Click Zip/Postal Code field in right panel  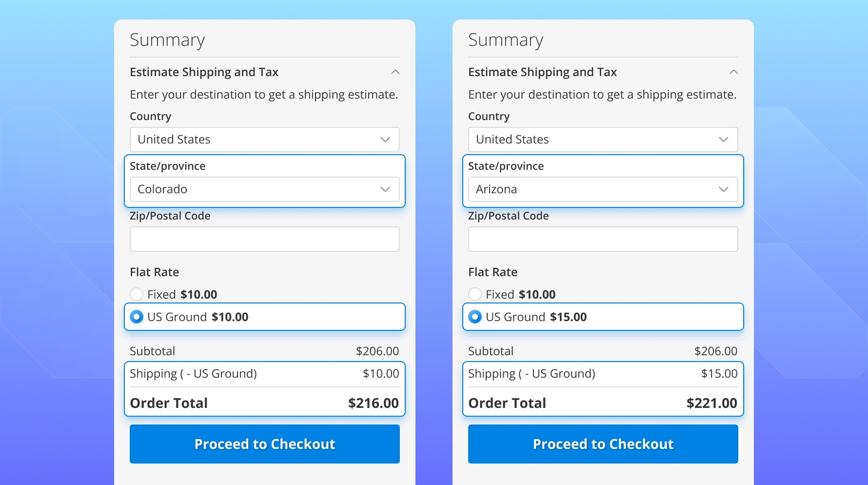click(x=603, y=239)
